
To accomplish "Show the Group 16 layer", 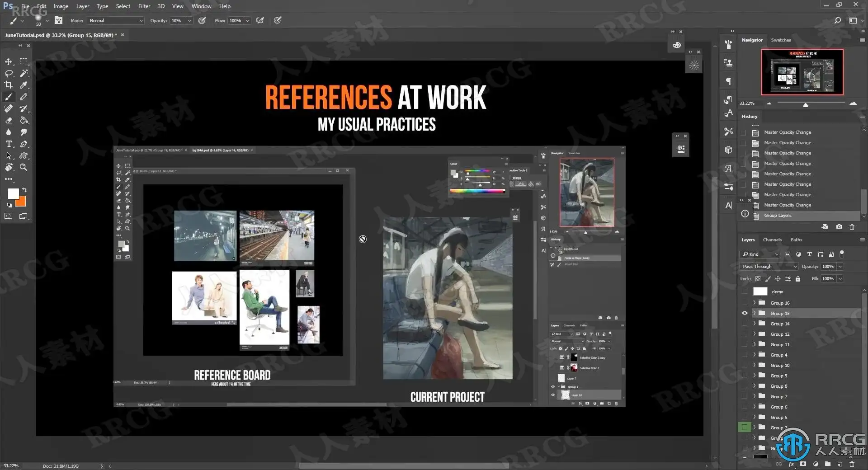I will 745,303.
